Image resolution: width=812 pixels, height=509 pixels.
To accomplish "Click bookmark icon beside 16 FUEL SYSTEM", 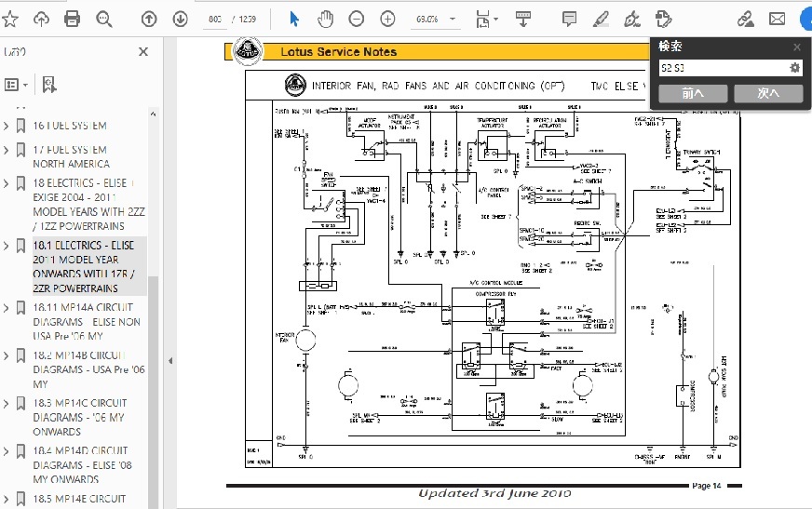I will [x=20, y=126].
